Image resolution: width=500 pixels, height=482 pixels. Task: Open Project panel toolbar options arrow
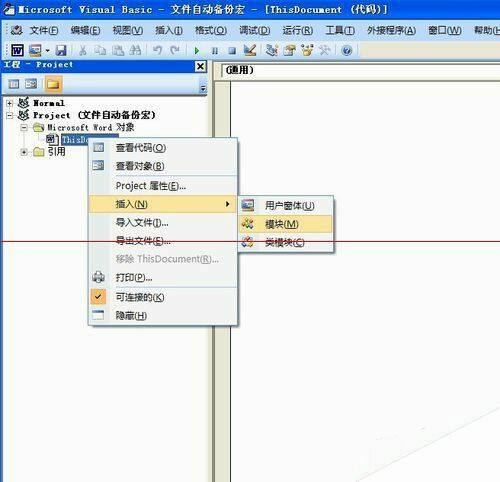pyautogui.click(x=203, y=88)
